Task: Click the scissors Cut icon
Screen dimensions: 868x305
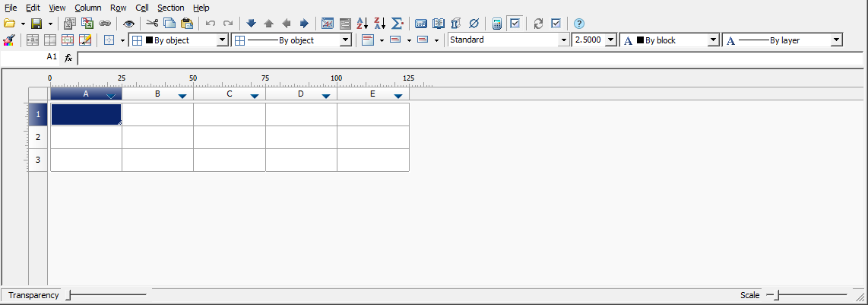Action: [x=152, y=24]
